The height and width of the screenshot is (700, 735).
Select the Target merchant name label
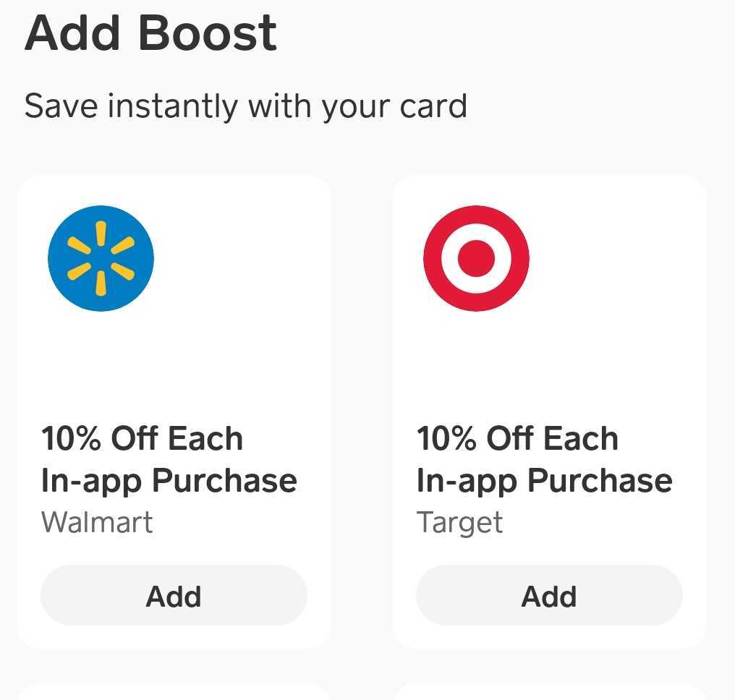click(x=460, y=522)
